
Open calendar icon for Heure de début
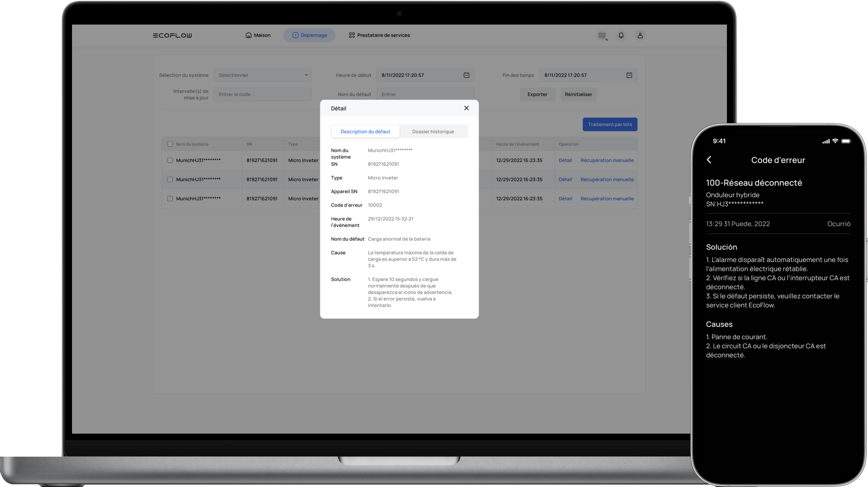[x=466, y=75]
